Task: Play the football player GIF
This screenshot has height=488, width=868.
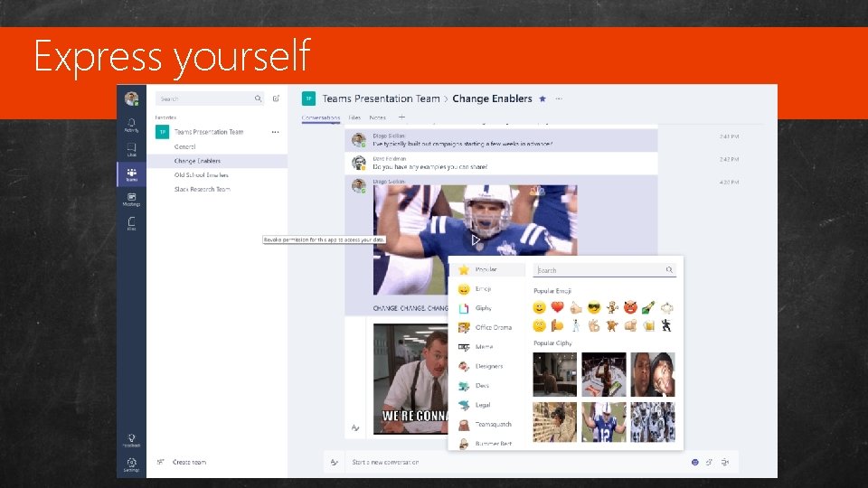Action: (475, 239)
